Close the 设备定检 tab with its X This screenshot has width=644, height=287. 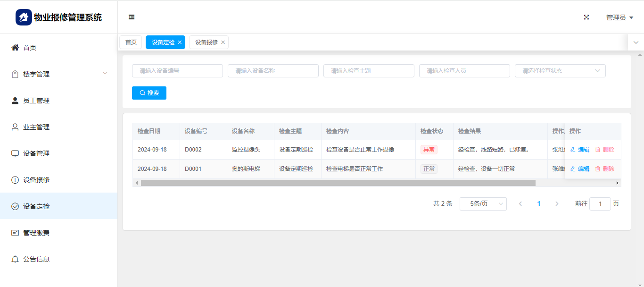180,42
